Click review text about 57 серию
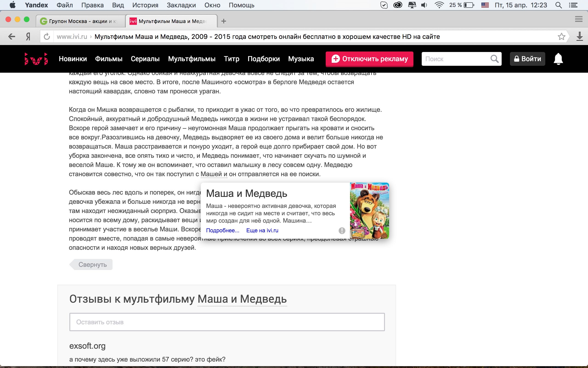 pyautogui.click(x=147, y=359)
